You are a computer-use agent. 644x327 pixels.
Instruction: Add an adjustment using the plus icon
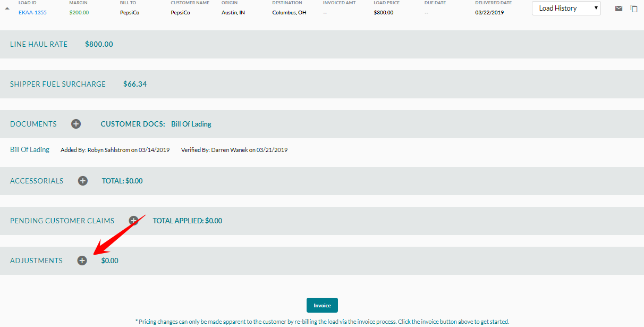82,261
